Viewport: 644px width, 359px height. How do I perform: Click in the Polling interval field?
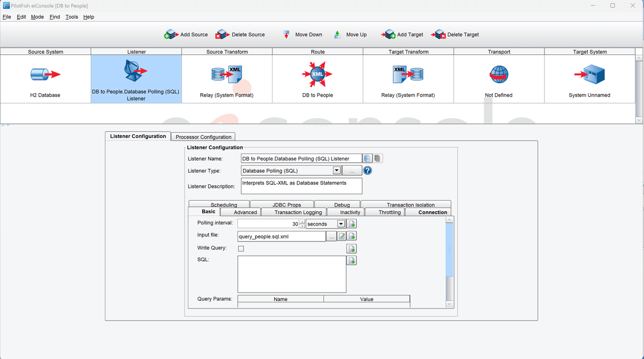click(268, 224)
